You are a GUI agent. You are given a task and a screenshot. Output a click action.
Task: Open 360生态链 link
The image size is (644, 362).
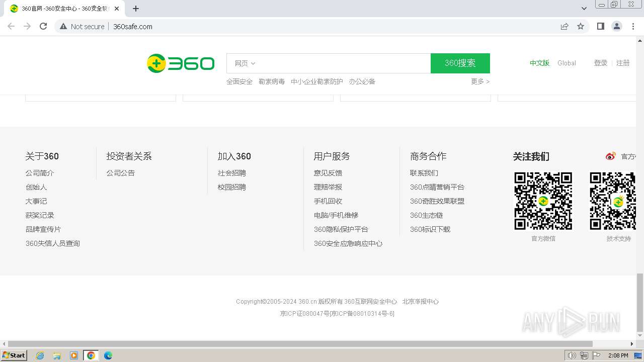(427, 215)
